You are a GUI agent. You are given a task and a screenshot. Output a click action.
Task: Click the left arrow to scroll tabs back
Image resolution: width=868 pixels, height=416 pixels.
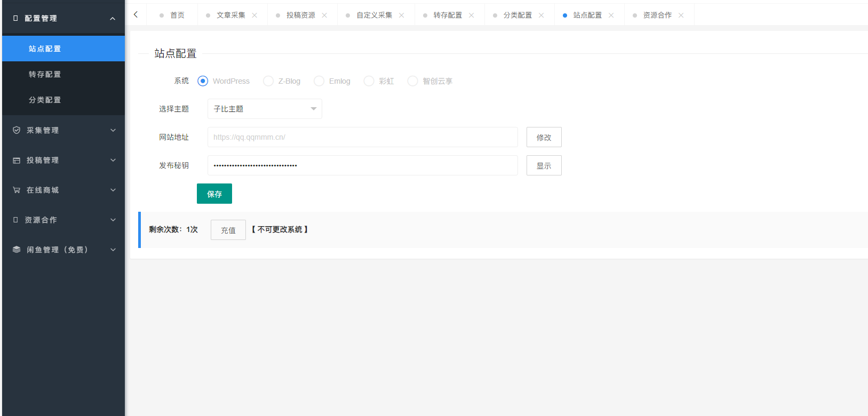136,15
